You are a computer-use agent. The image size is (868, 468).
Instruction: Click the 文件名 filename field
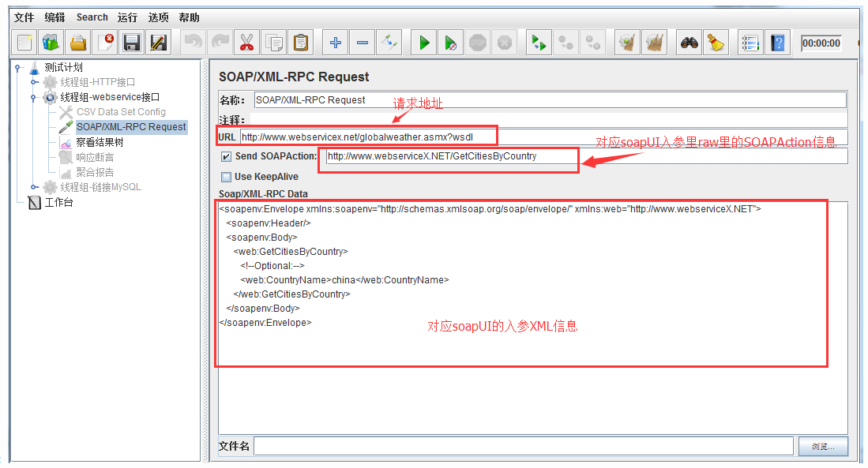click(524, 447)
